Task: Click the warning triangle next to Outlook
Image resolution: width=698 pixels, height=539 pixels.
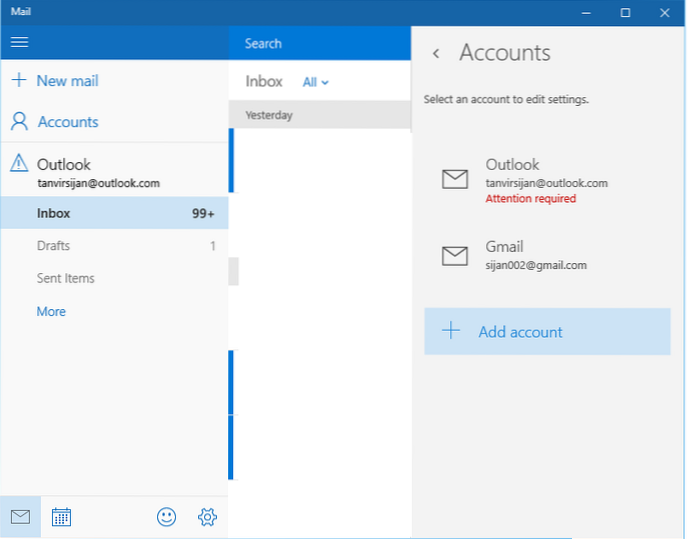Action: pos(19,164)
